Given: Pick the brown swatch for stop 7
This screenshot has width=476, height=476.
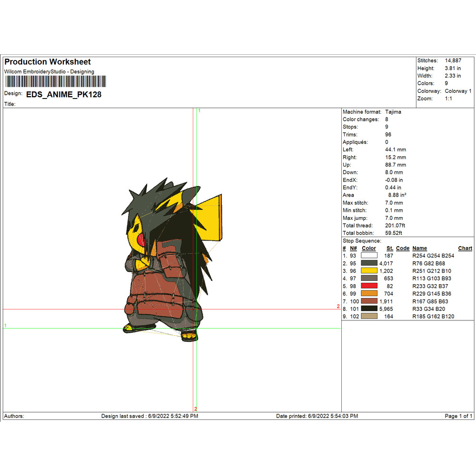Looking at the screenshot, I should [x=369, y=301].
